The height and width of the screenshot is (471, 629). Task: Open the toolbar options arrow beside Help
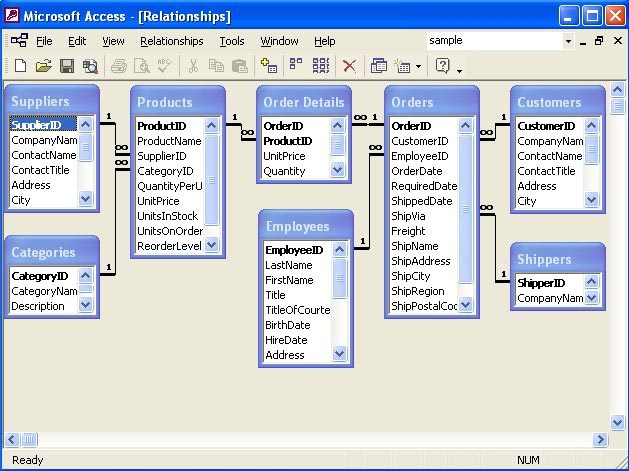459,71
